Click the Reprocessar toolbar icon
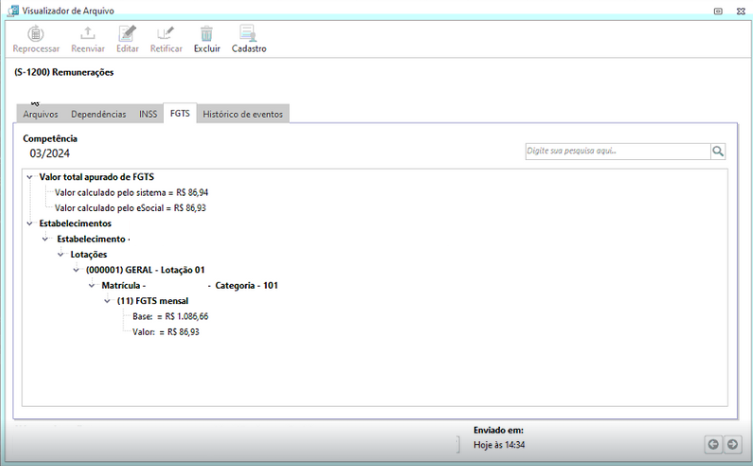The height and width of the screenshot is (466, 753). (x=36, y=34)
